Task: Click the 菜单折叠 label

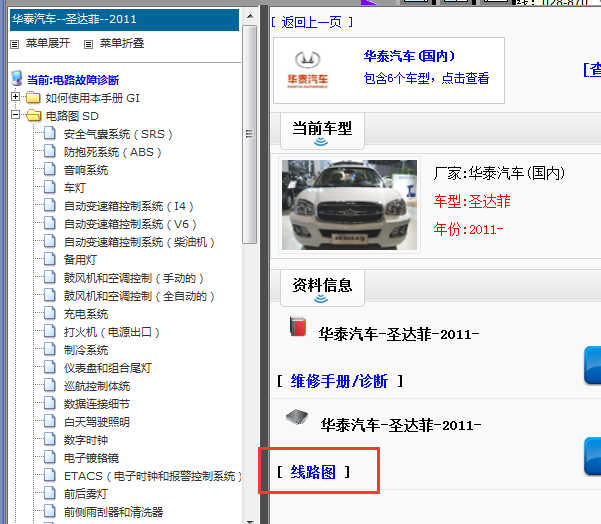Action: pos(122,43)
